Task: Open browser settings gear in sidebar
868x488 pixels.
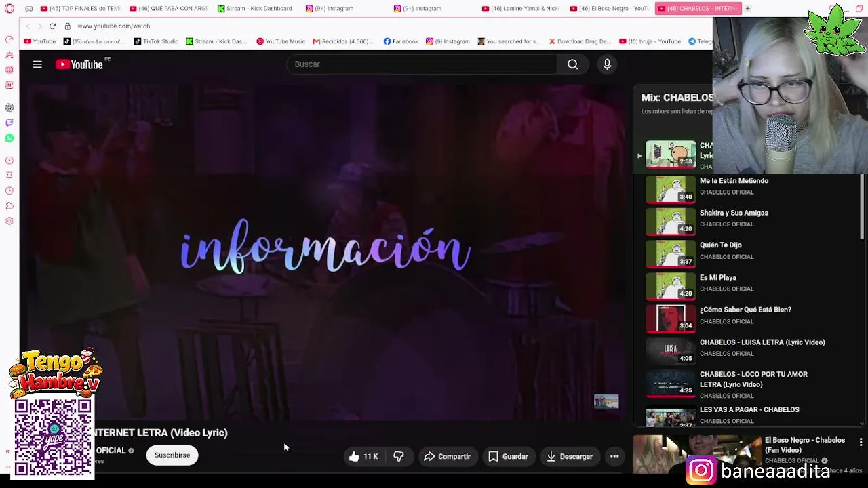Action: tap(9, 221)
